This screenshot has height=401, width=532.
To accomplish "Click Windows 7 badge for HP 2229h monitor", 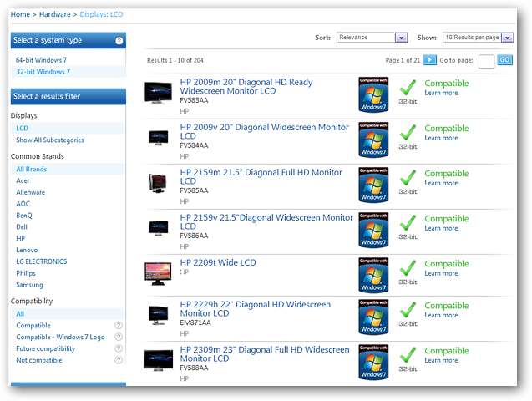I will tap(373, 315).
